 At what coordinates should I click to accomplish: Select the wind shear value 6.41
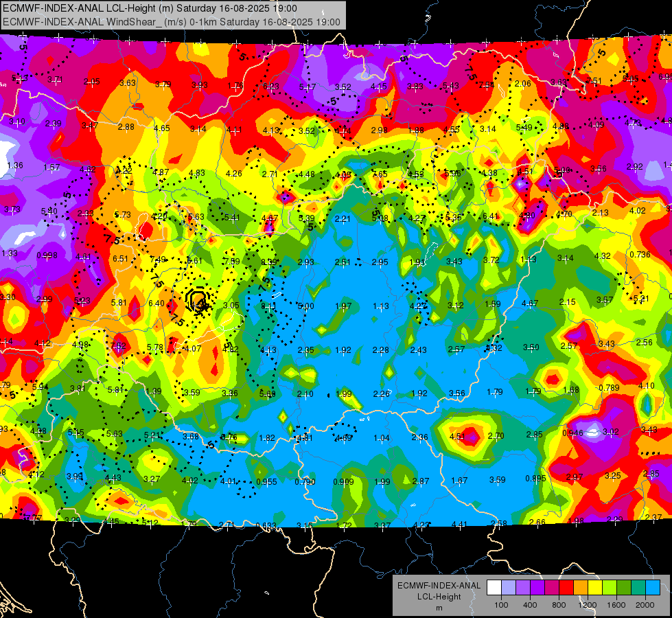click(491, 216)
